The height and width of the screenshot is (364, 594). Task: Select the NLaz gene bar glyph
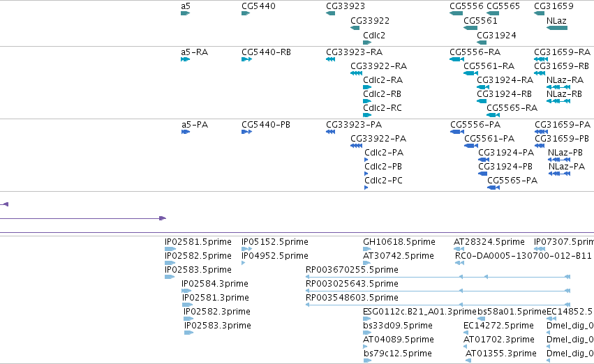(x=557, y=28)
